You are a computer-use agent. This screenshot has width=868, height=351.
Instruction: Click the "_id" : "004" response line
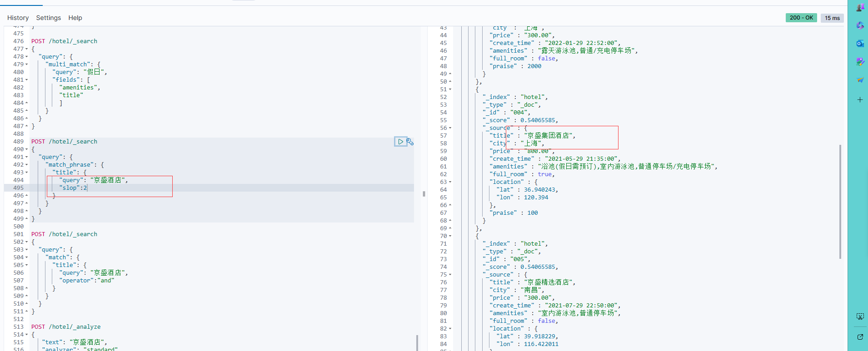point(507,113)
